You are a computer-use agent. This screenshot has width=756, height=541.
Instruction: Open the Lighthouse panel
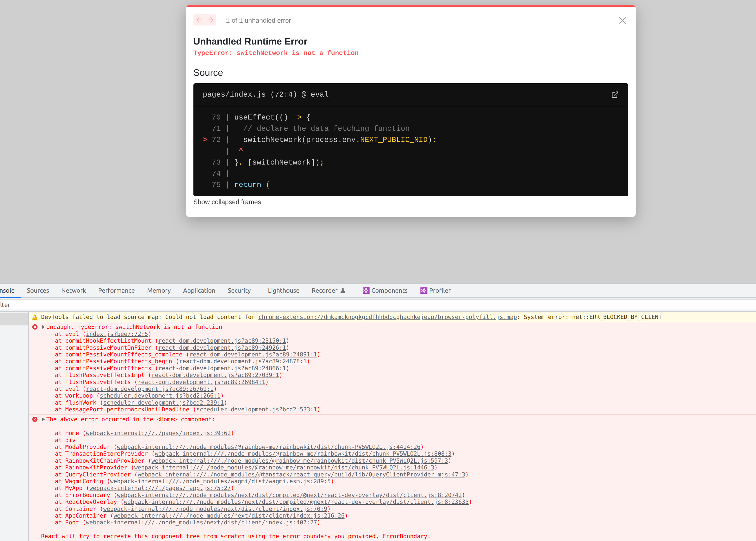pyautogui.click(x=283, y=291)
